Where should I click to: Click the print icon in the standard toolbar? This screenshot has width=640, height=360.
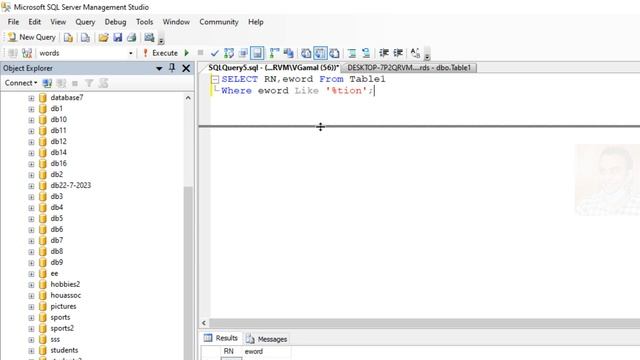tap(131, 38)
